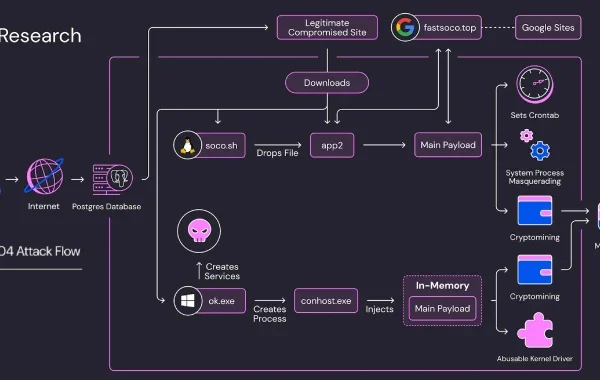Click the Sets Crontab clock icon
The width and height of the screenshot is (600, 380).
pos(535,84)
